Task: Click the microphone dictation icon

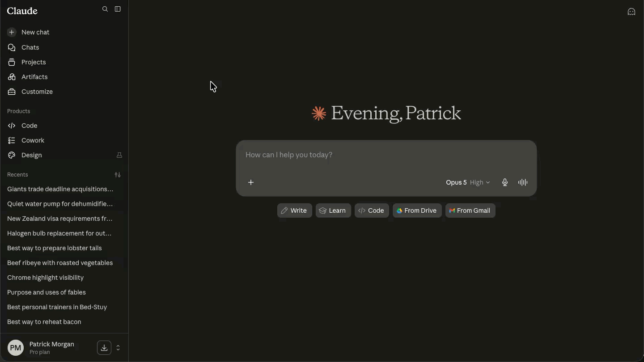Action: (x=505, y=182)
